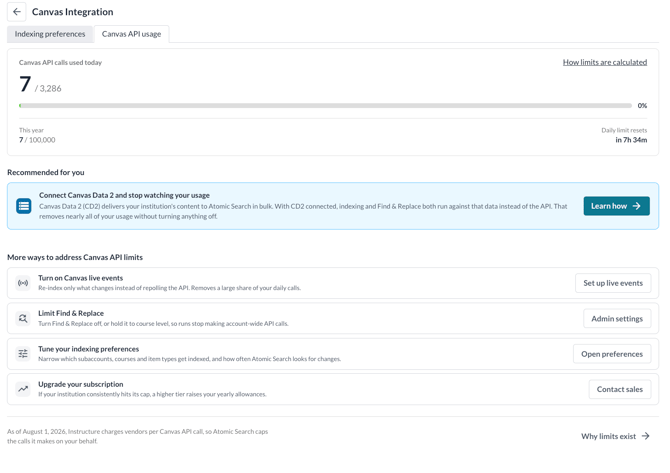Click the Recommended for you heading
This screenshot has width=670, height=473.
(x=46, y=173)
